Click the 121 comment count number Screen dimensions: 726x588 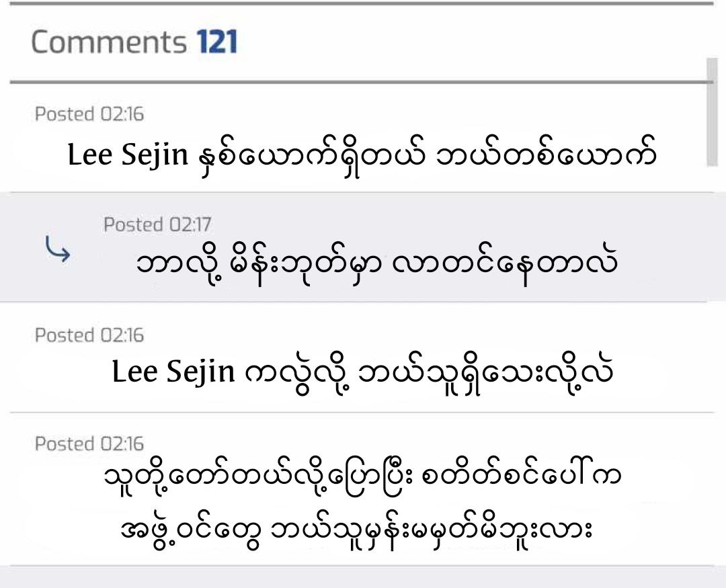[216, 42]
